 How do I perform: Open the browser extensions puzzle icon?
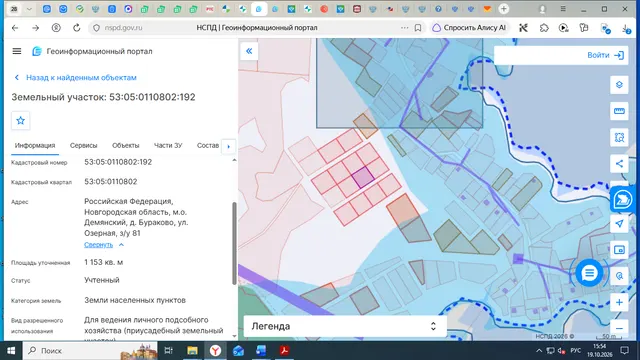[x=544, y=28]
